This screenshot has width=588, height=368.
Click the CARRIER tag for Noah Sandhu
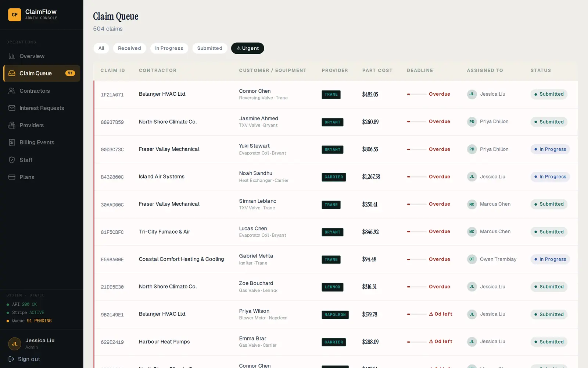click(334, 177)
